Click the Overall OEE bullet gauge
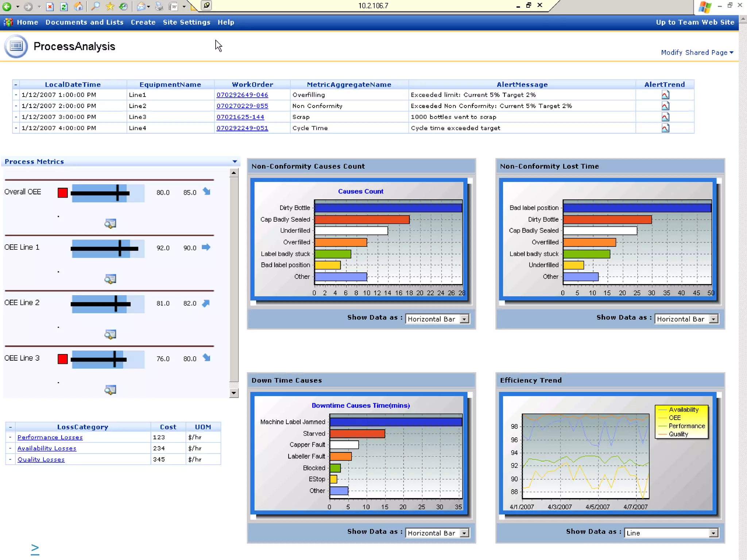Screen dimensions: 747x560 click(x=108, y=193)
